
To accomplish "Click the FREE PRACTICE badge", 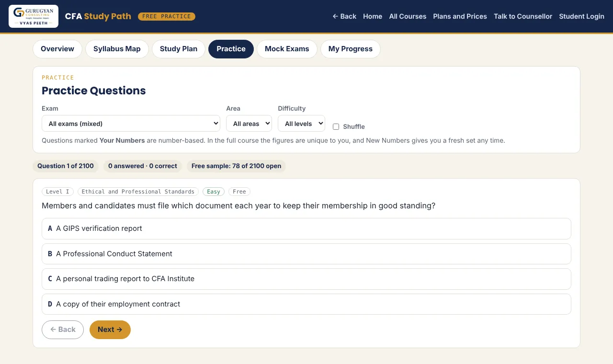I will 167,16.
